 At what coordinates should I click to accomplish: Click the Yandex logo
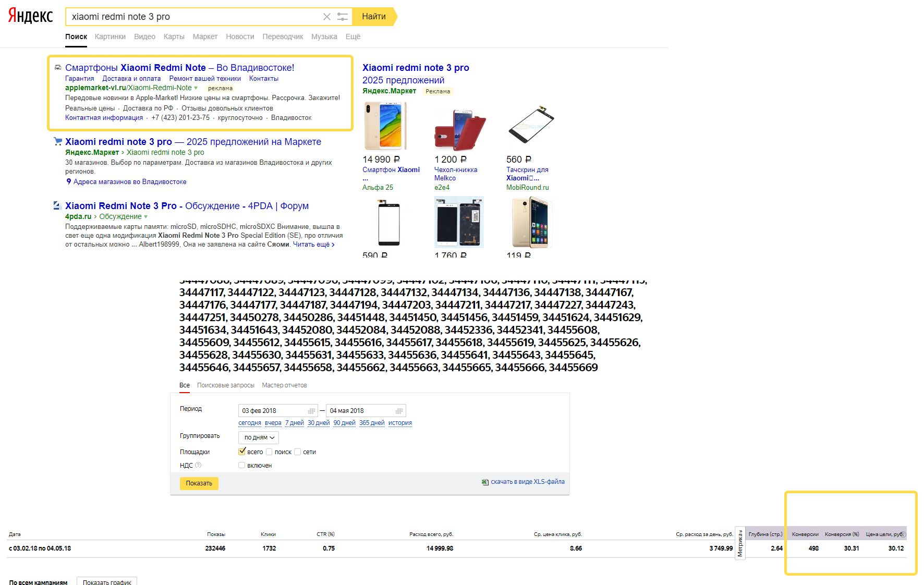coord(31,16)
